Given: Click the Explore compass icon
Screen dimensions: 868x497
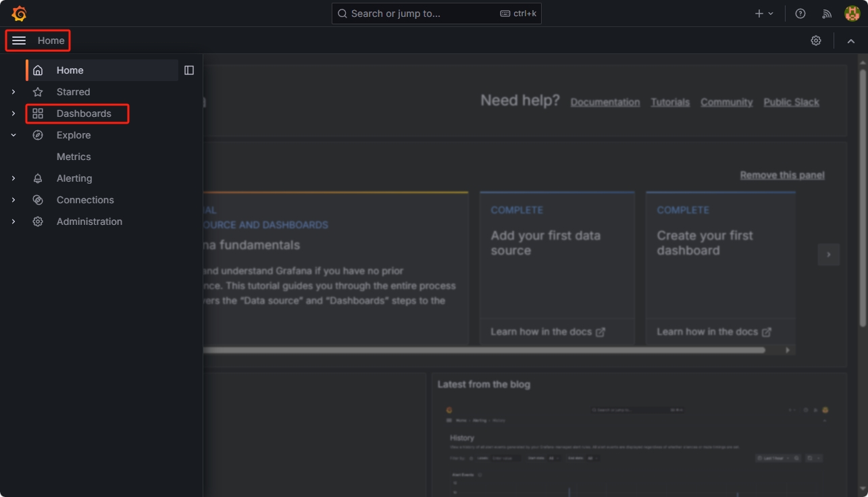Looking at the screenshot, I should click(38, 135).
